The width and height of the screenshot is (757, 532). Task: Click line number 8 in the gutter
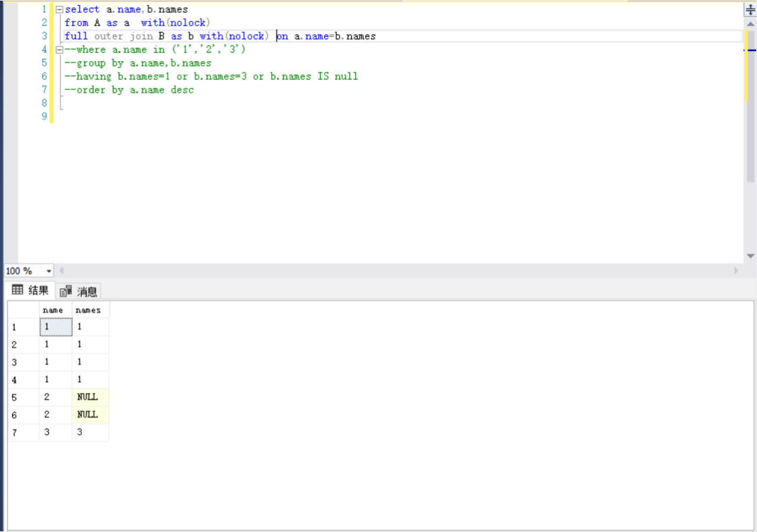[44, 103]
